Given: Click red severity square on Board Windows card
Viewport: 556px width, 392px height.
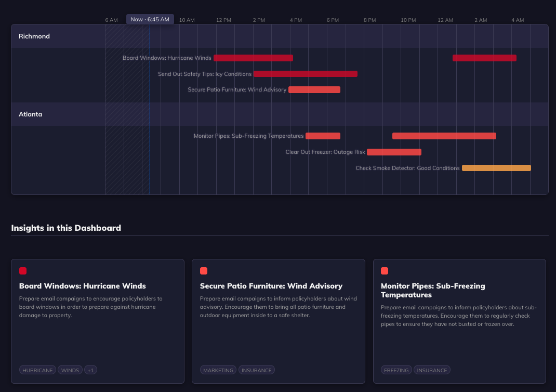Looking at the screenshot, I should (23, 271).
